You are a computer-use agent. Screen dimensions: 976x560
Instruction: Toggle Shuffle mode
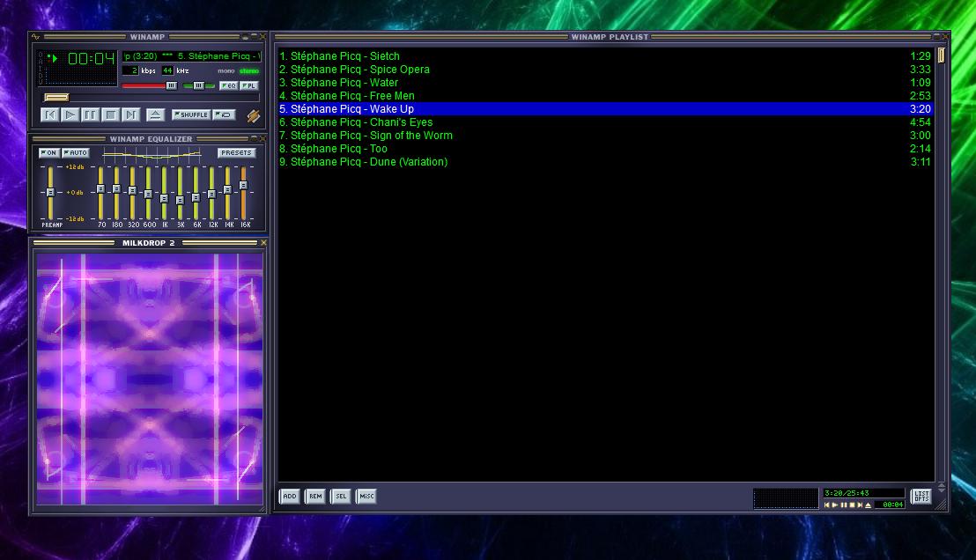click(x=191, y=114)
